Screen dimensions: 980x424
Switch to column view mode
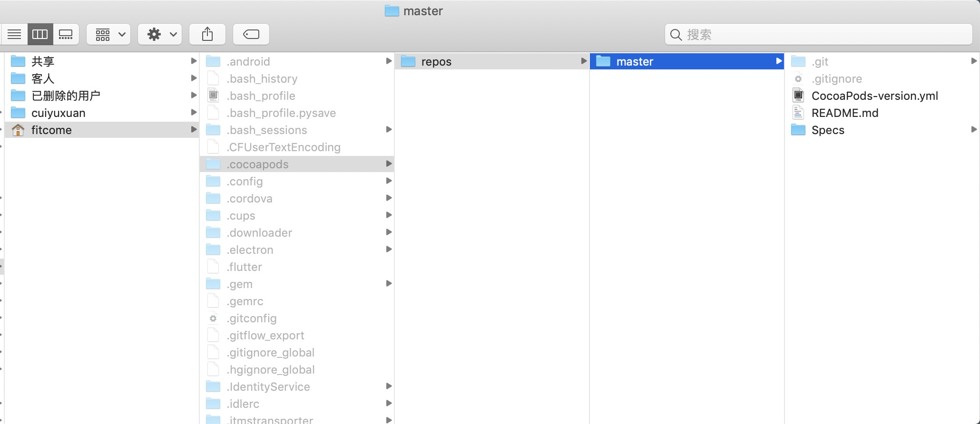click(x=40, y=34)
